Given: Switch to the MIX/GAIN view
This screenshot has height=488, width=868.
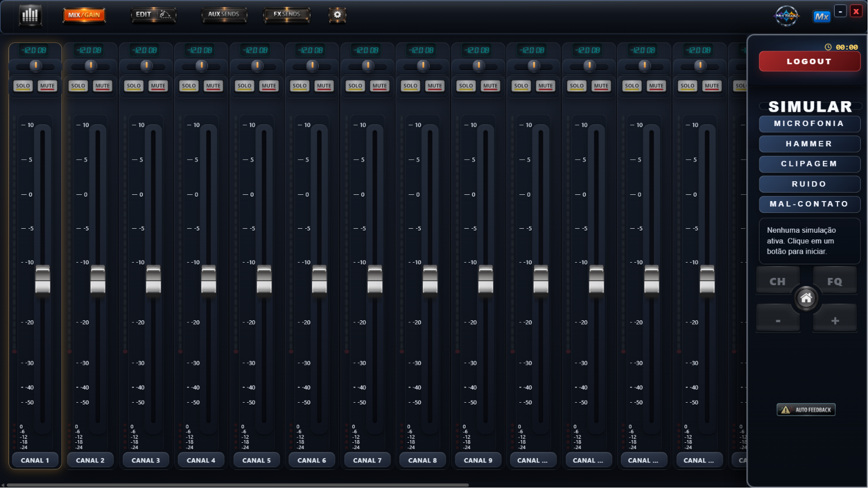Looking at the screenshot, I should point(84,15).
